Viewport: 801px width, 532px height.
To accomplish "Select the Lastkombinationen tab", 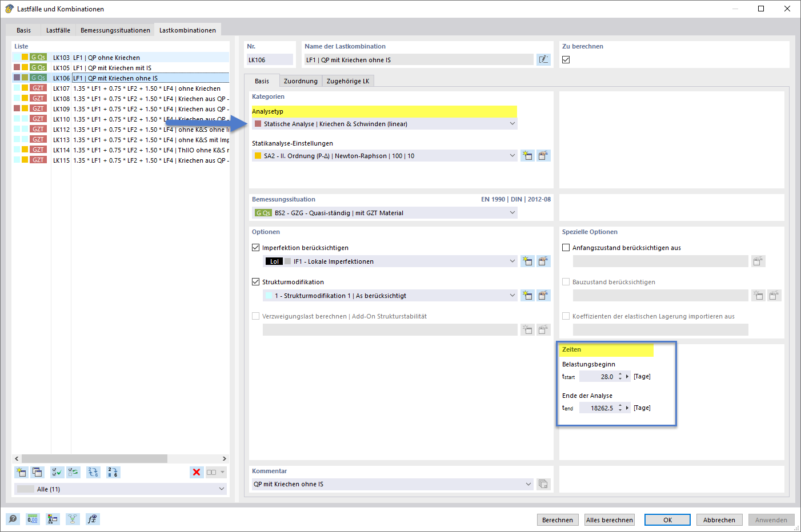I will tap(187, 30).
